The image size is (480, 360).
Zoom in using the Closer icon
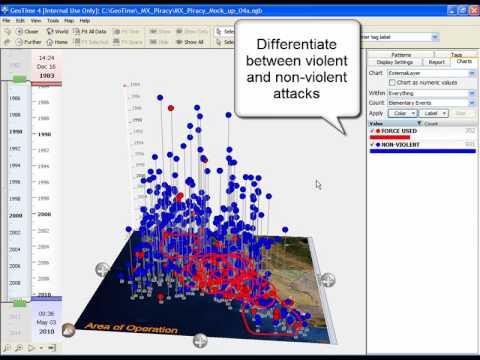pos(20,31)
